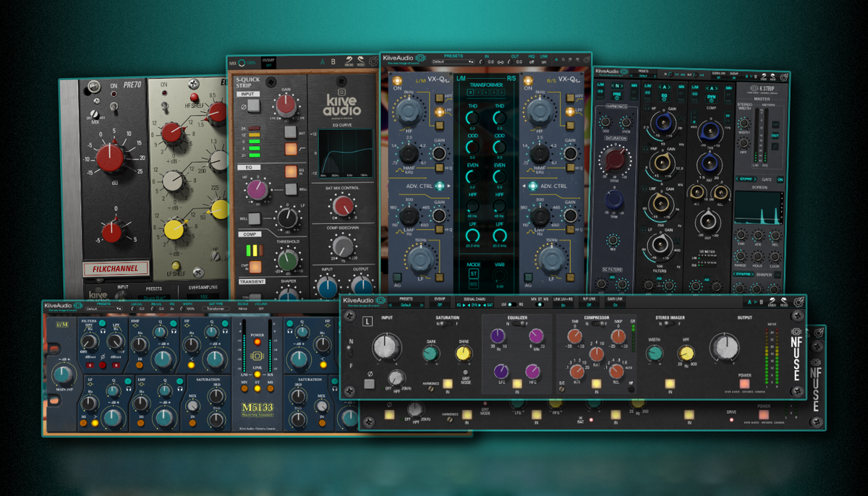Switch to A state in NFUSE header

point(749,302)
